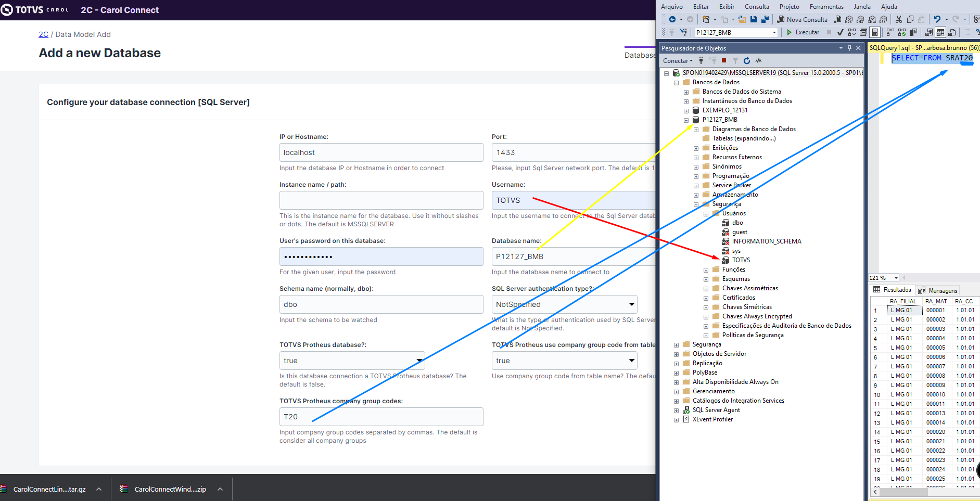Refresh the Object Explorer tree
This screenshot has height=501, width=980.
pyautogui.click(x=747, y=60)
